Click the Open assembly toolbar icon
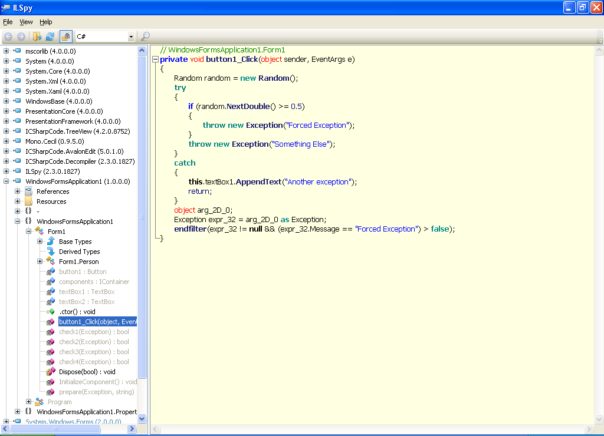This screenshot has height=436, width=604. coord(37,37)
